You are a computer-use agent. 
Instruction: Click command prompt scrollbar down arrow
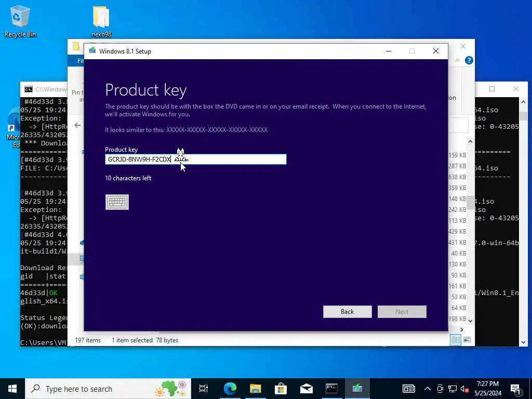(523, 342)
